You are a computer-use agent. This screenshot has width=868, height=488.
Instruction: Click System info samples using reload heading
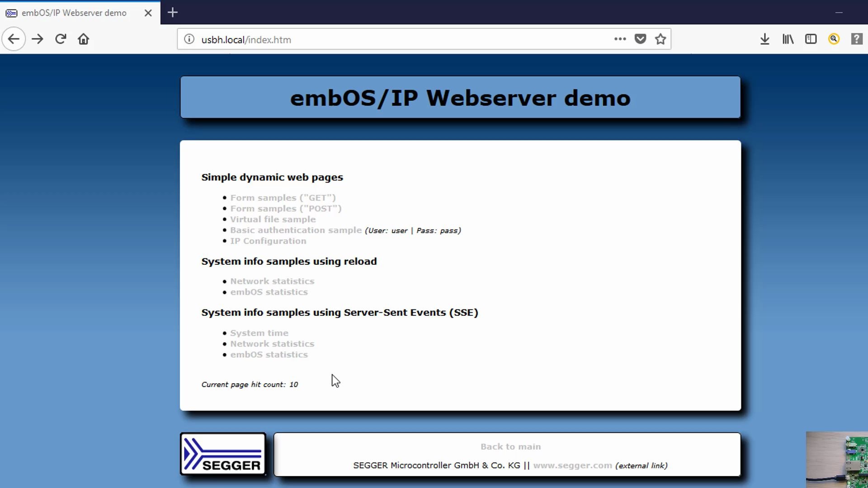tap(289, 261)
